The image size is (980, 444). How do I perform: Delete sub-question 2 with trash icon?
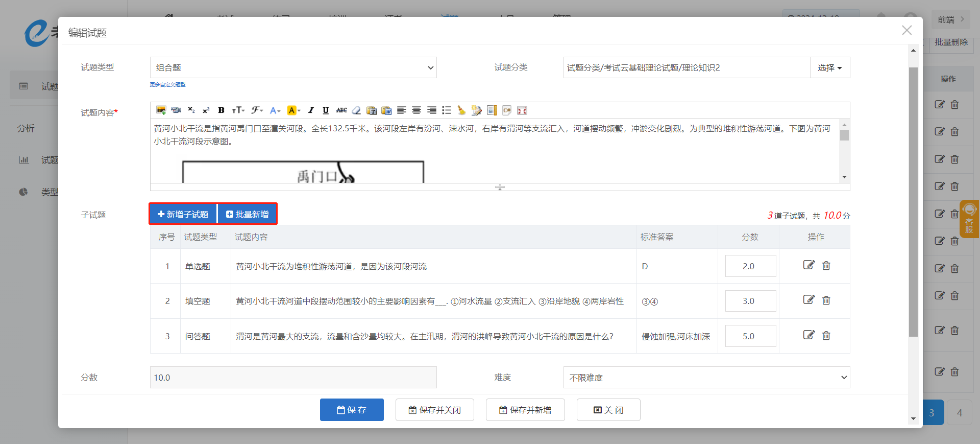pos(826,300)
